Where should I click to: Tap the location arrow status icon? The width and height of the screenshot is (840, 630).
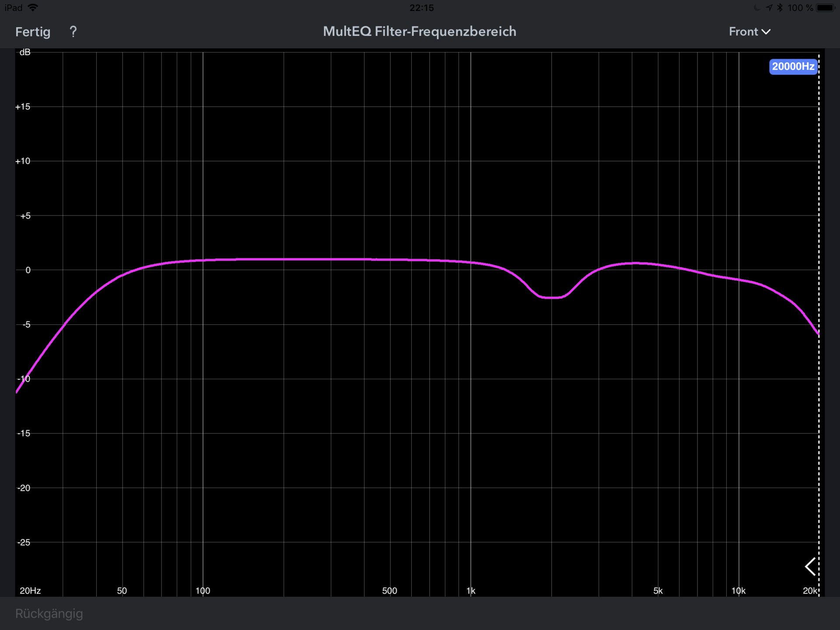point(769,7)
